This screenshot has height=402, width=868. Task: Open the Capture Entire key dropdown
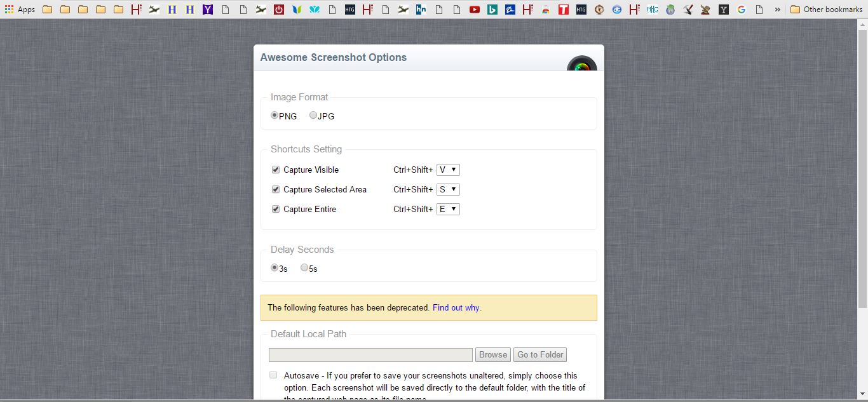pos(448,209)
